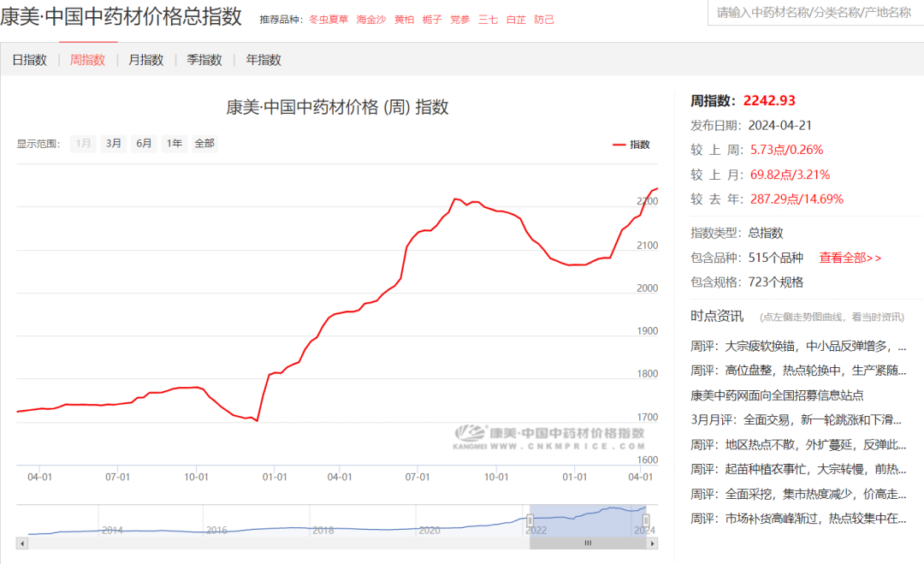The height and width of the screenshot is (564, 924).
Task: Click the page title 康美·中国中药材价格总指数
Action: (x=121, y=16)
